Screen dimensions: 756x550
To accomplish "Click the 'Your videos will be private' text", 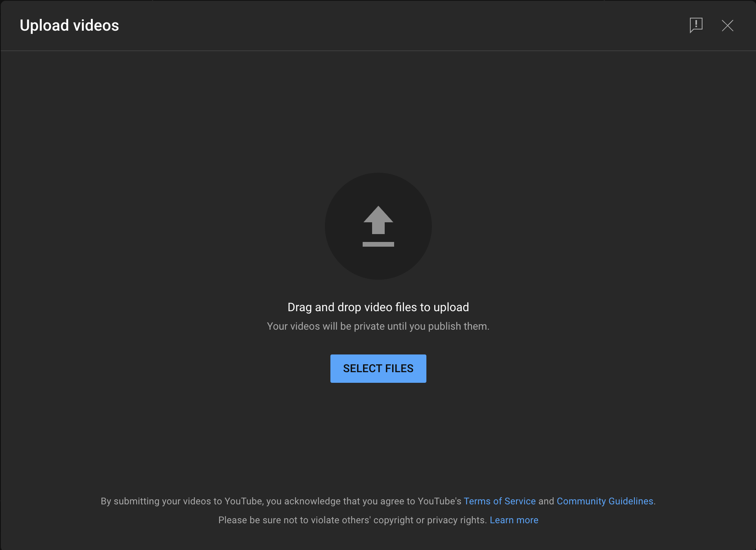I will click(x=378, y=326).
